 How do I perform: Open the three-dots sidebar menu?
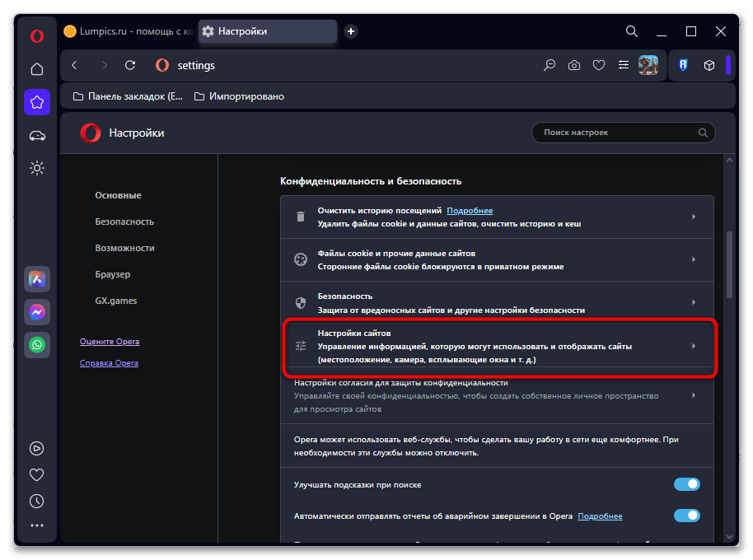(x=37, y=525)
